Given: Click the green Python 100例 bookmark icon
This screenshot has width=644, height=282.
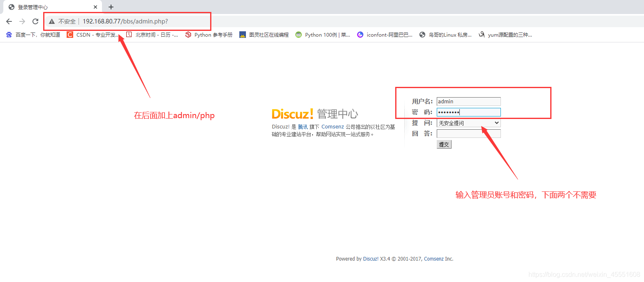Looking at the screenshot, I should [x=299, y=35].
